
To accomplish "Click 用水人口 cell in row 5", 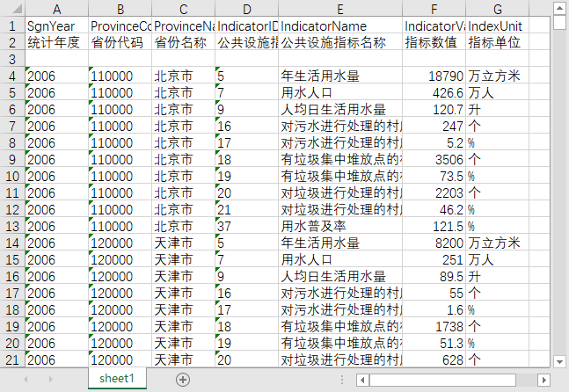I will pyautogui.click(x=340, y=92).
